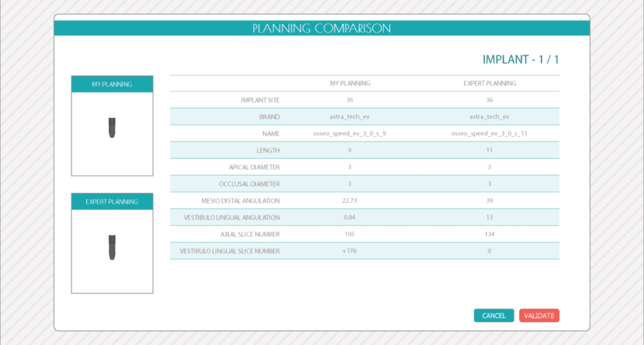This screenshot has height=345, width=644.
Task: Click the mesio distal value 22.73
Action: [350, 201]
